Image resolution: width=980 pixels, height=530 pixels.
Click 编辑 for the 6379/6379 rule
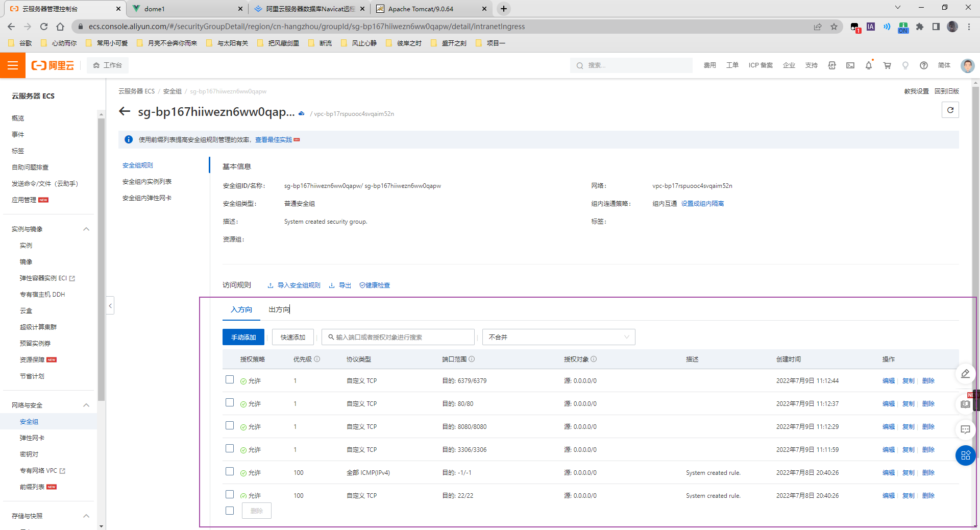pyautogui.click(x=889, y=381)
